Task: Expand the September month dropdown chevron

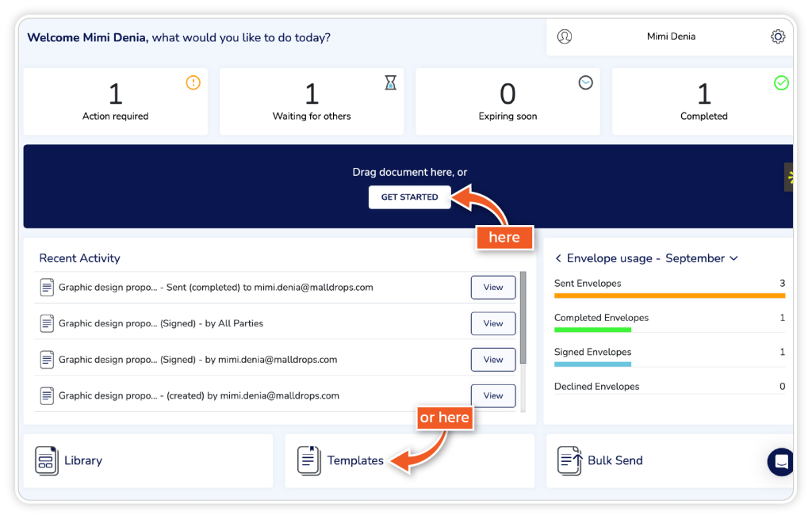Action: 733,258
